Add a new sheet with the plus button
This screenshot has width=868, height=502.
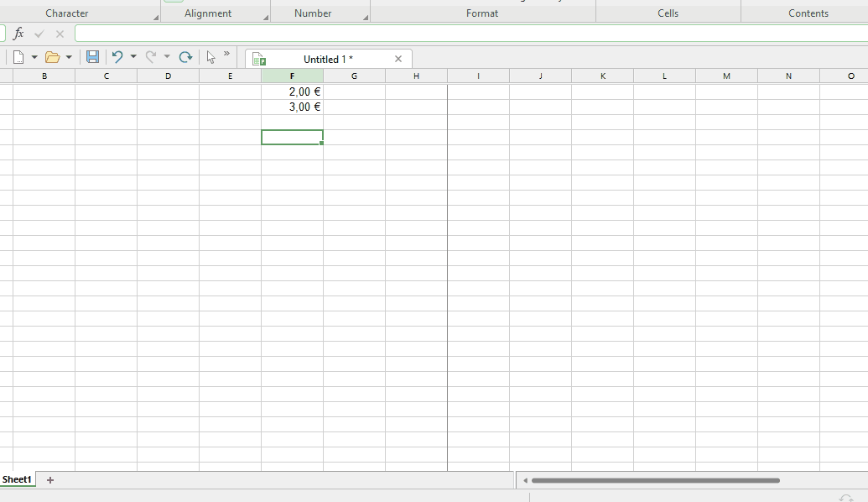point(50,480)
